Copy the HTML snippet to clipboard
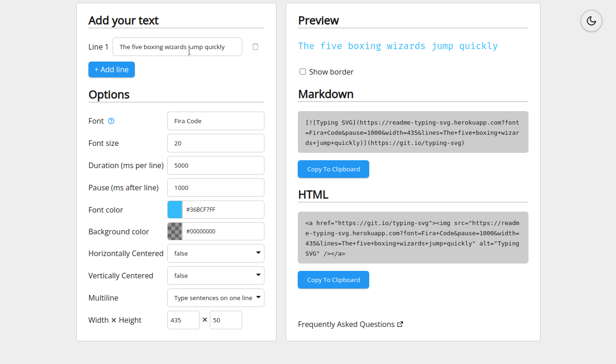The image size is (616, 364). 333,280
